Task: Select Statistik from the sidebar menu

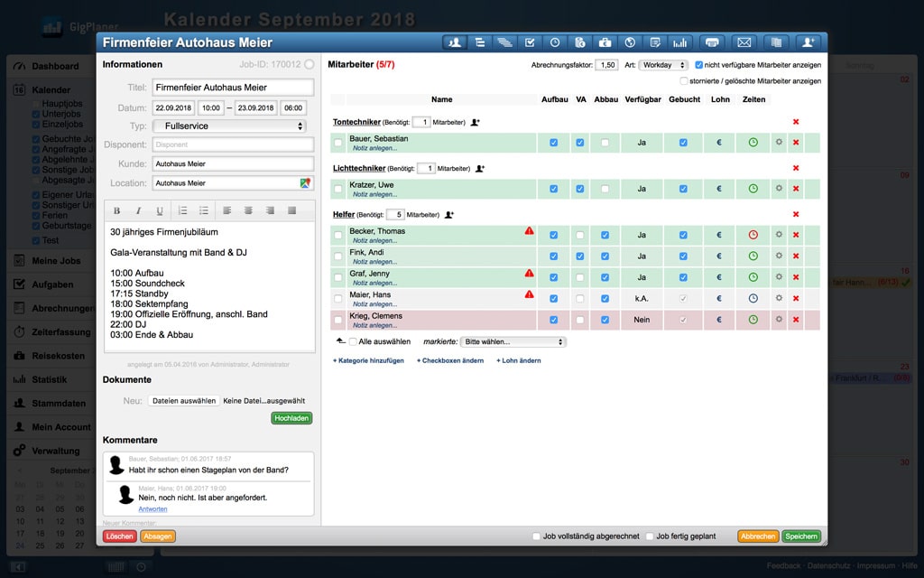Action: 49,379
